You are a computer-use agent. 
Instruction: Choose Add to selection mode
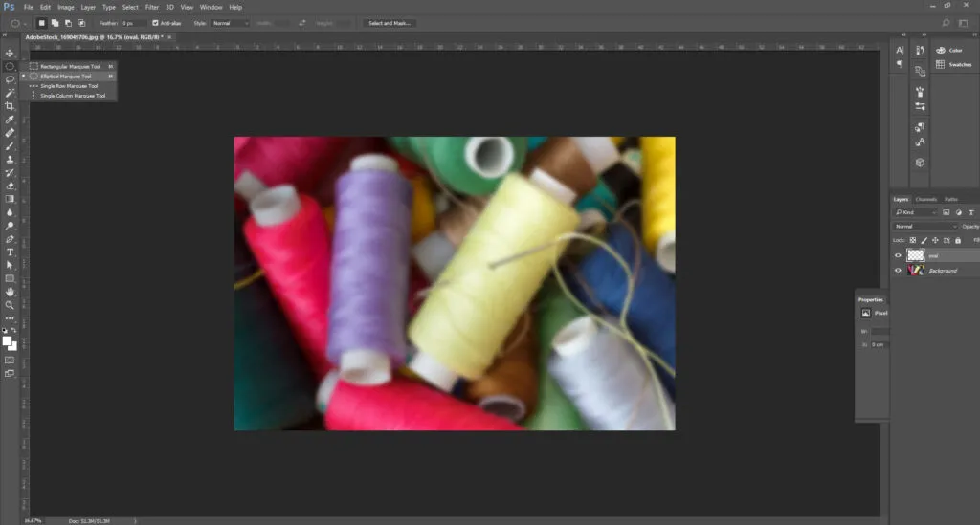tap(55, 23)
